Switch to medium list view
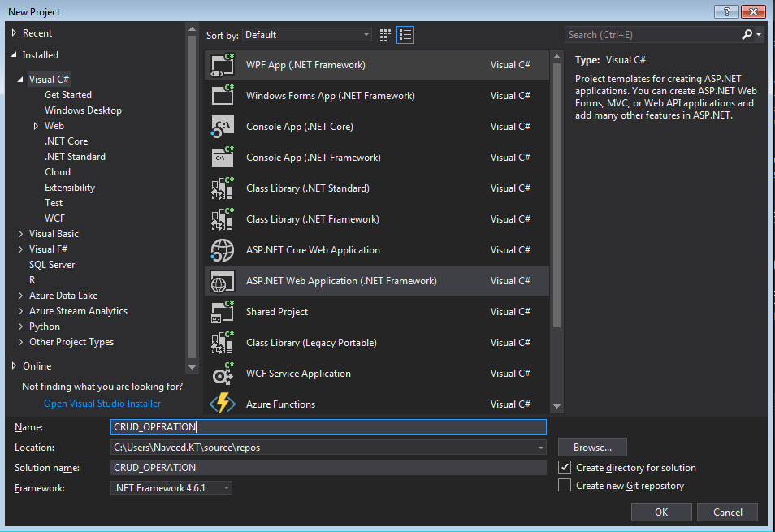 pos(405,35)
